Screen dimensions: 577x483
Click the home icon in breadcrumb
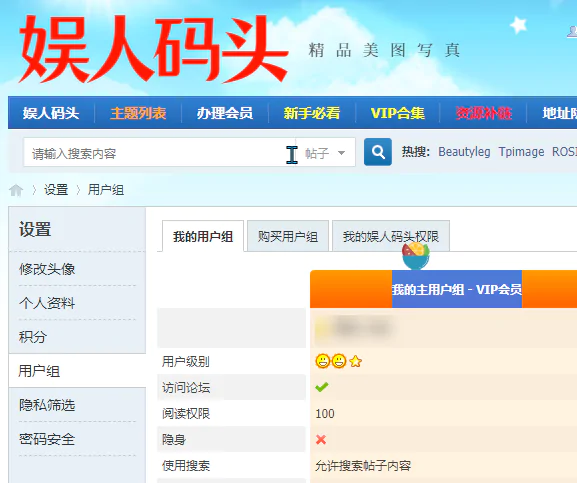(x=16, y=190)
